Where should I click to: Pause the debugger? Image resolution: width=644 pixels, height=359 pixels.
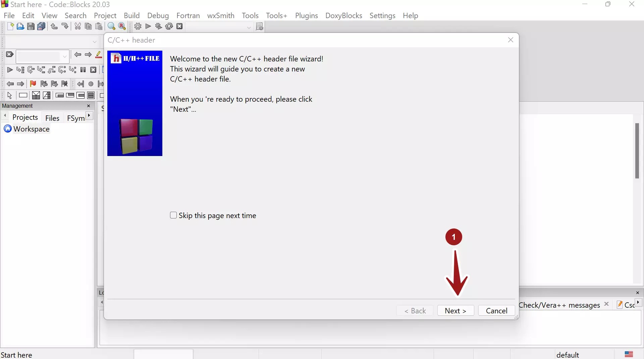[83, 70]
